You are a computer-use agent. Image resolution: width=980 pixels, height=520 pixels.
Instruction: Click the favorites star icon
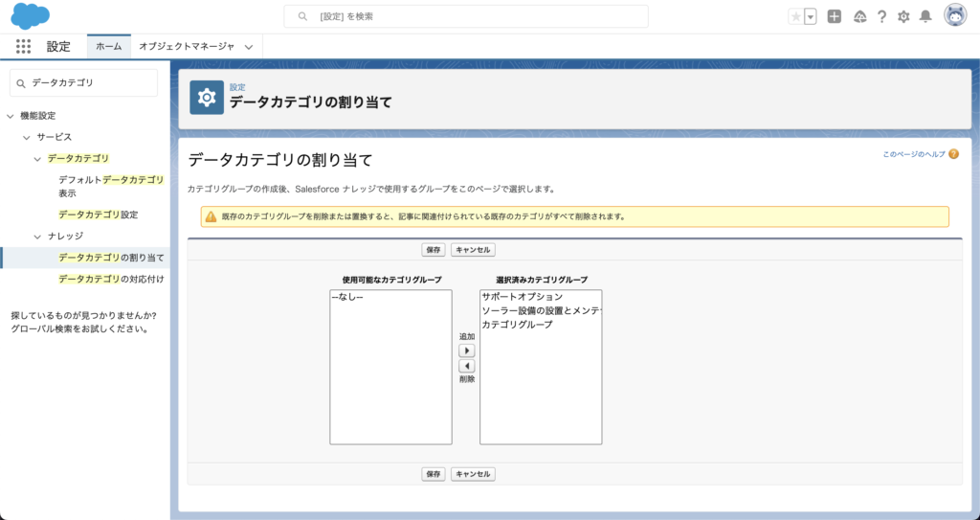click(x=795, y=17)
